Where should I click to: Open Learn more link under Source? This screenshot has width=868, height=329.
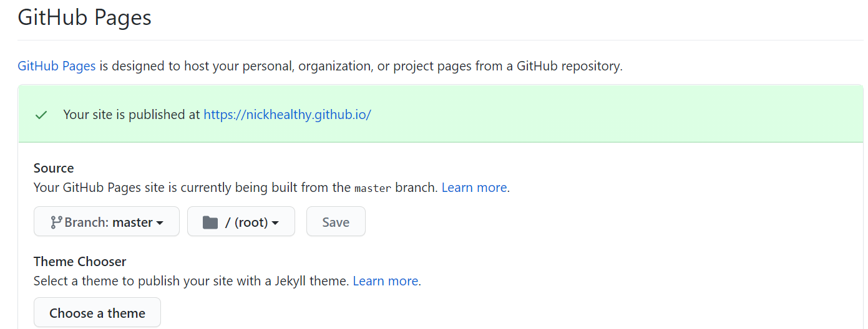[474, 188]
